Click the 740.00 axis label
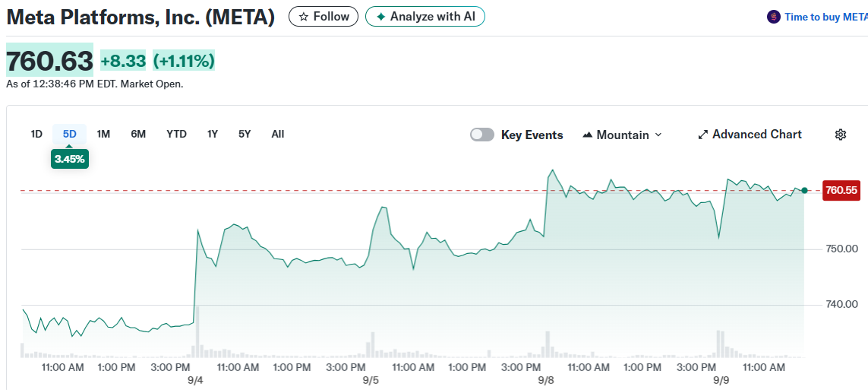868x390 pixels. coord(842,304)
